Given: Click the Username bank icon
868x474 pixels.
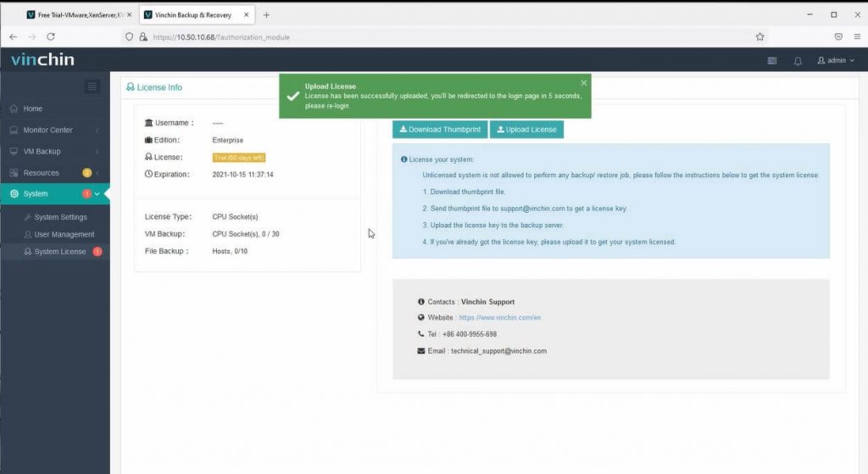Looking at the screenshot, I should 148,123.
